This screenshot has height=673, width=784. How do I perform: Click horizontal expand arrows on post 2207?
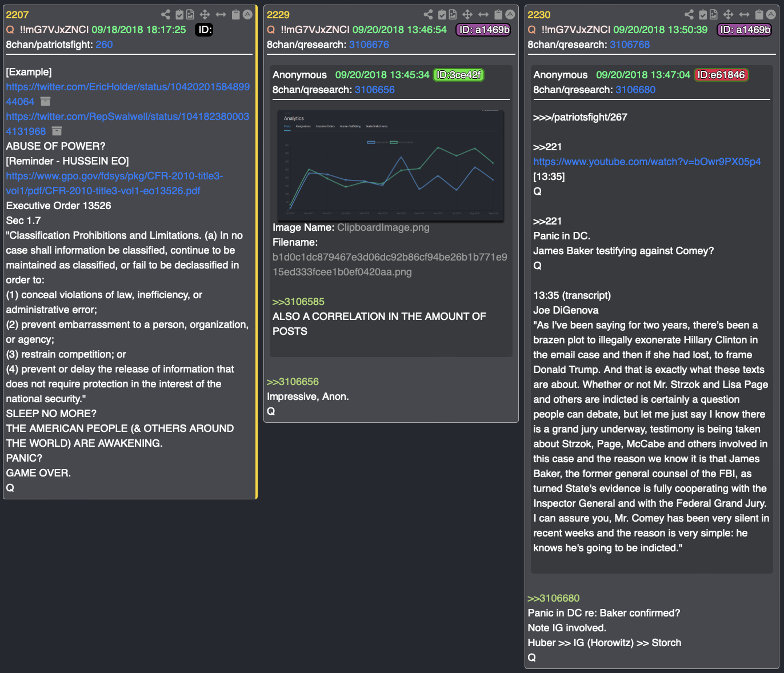click(221, 15)
